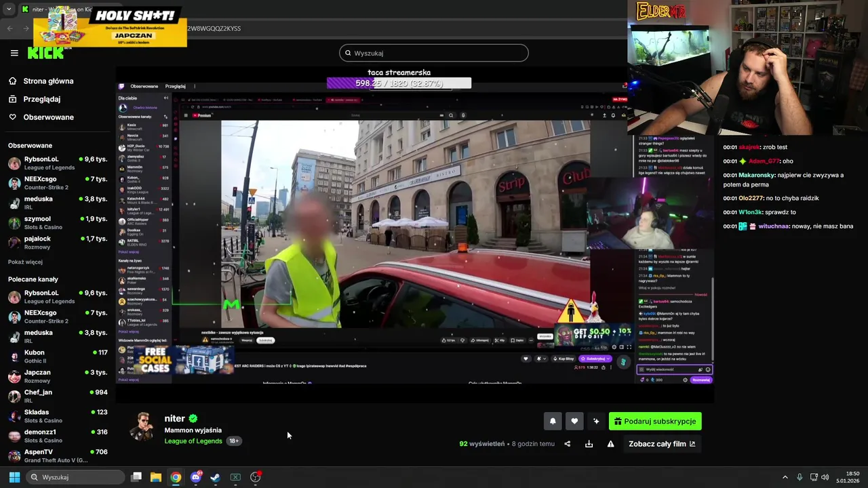Open Kubon recommended channel
Image resolution: width=868 pixels, height=488 pixels.
pos(58,357)
